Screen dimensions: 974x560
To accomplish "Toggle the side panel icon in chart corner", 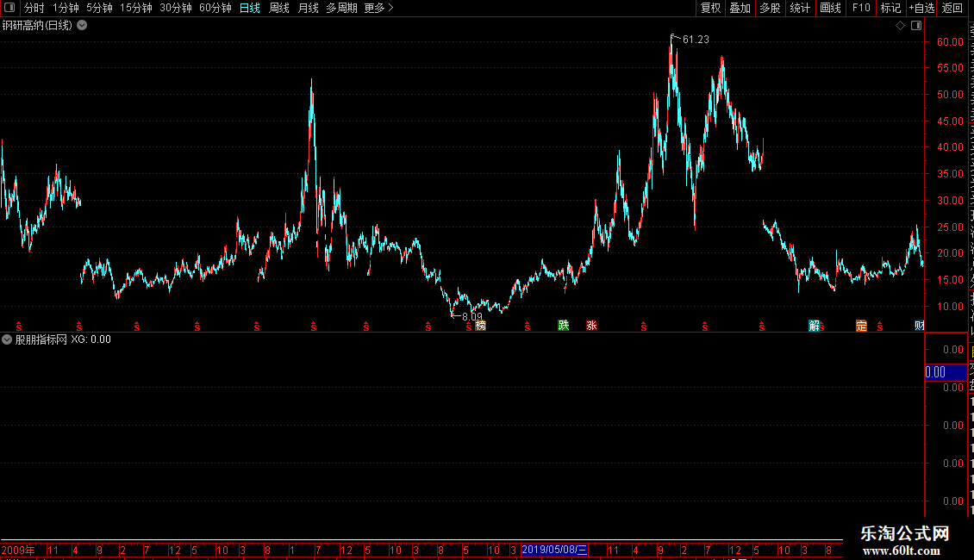I will 916,26.
